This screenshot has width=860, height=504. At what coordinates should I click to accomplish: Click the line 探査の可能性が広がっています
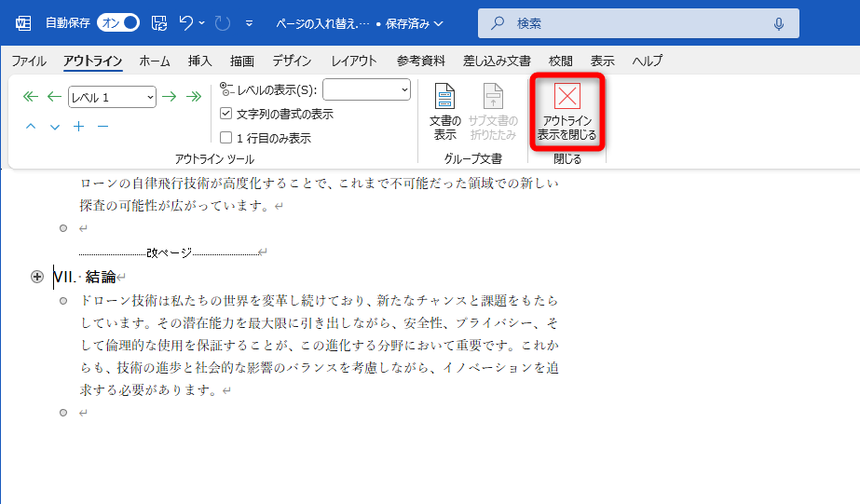172,206
